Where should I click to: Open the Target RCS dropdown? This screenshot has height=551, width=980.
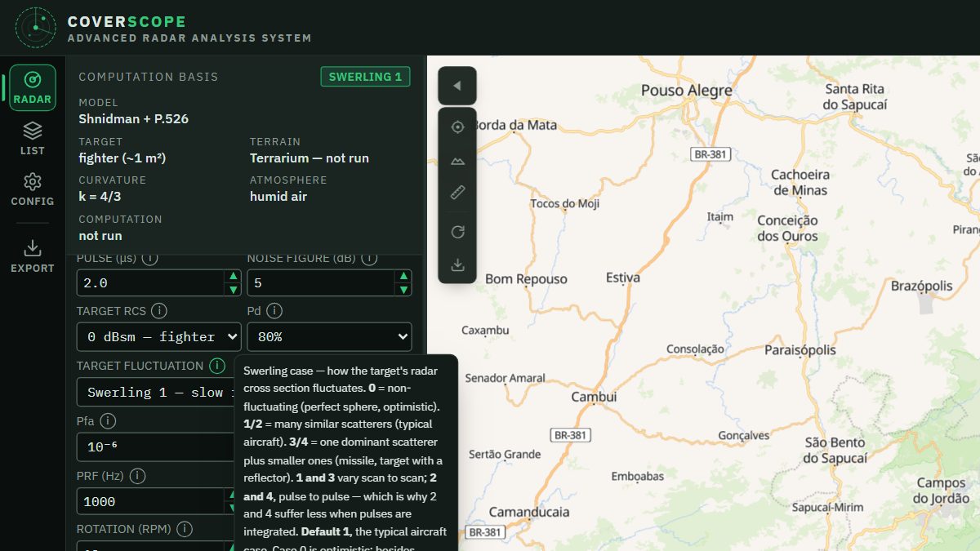point(159,336)
